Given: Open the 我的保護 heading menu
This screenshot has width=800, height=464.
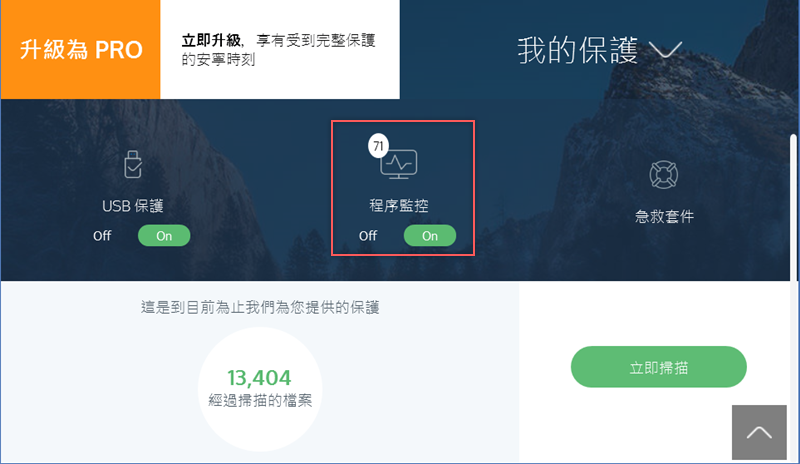Looking at the screenshot, I should 578,50.
